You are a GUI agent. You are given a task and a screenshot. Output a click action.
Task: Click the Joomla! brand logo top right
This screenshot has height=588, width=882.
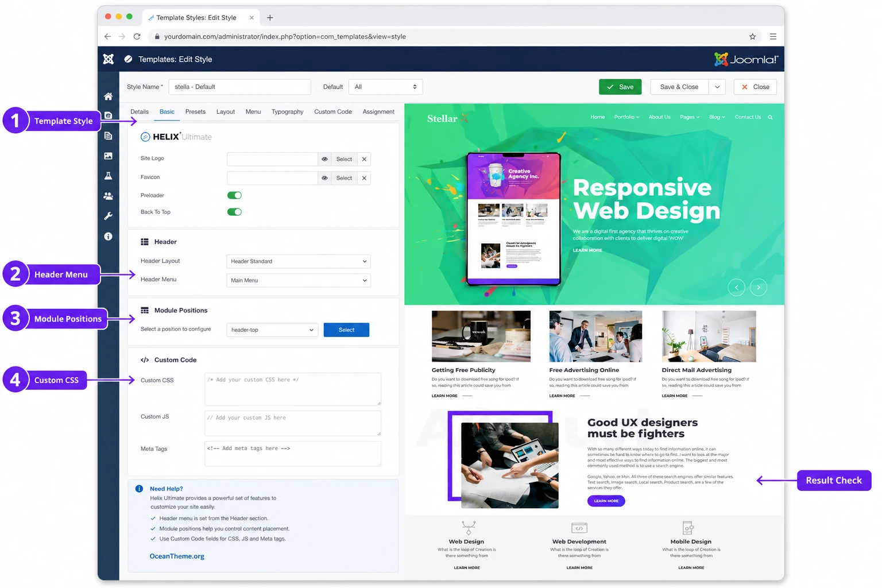pyautogui.click(x=746, y=59)
